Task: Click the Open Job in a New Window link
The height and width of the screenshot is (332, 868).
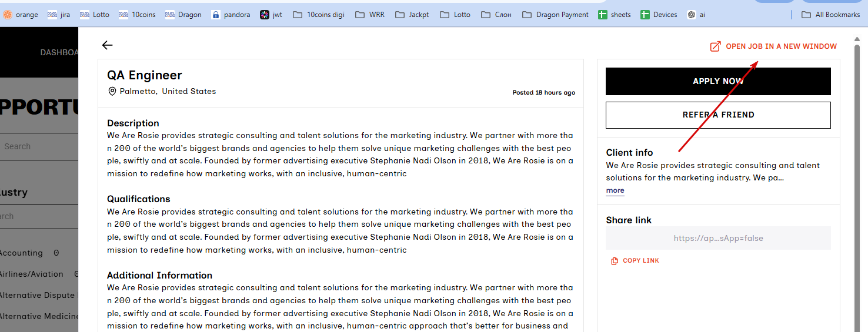Action: [781, 46]
